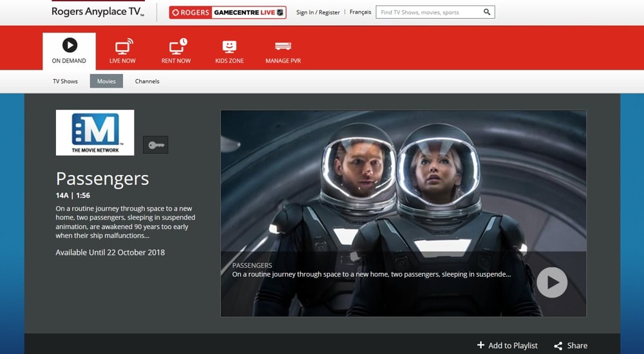Select the TV Shows sub-tab

coord(65,81)
